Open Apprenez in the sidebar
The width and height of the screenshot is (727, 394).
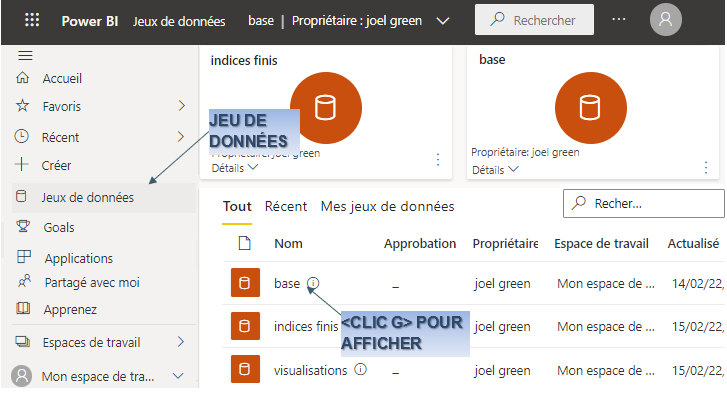click(70, 309)
